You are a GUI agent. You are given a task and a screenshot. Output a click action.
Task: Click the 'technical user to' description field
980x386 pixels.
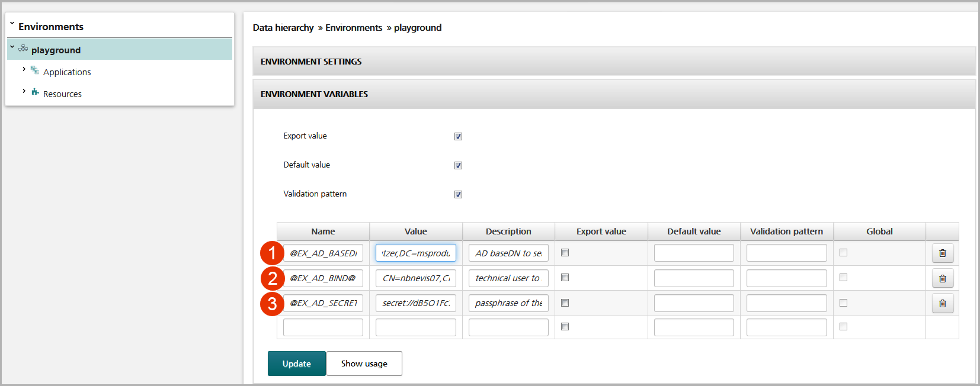coord(508,278)
